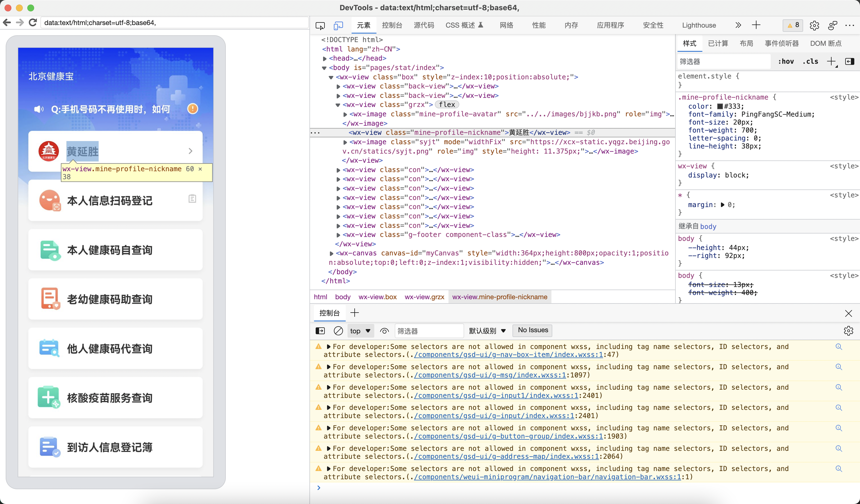
Task: Click the clear console icon
Action: tap(338, 331)
